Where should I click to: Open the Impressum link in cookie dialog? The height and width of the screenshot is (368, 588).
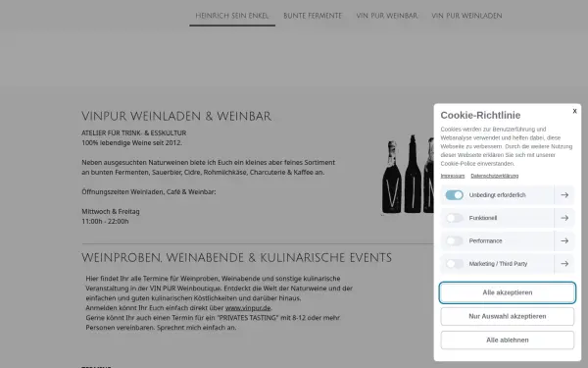click(452, 176)
